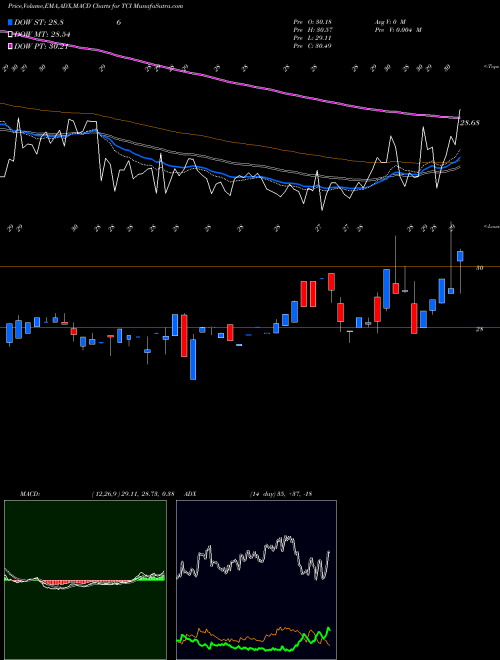500x660 pixels.
Task: Click the 'Avg V: 0 M' volume text
Action: coord(390,21)
